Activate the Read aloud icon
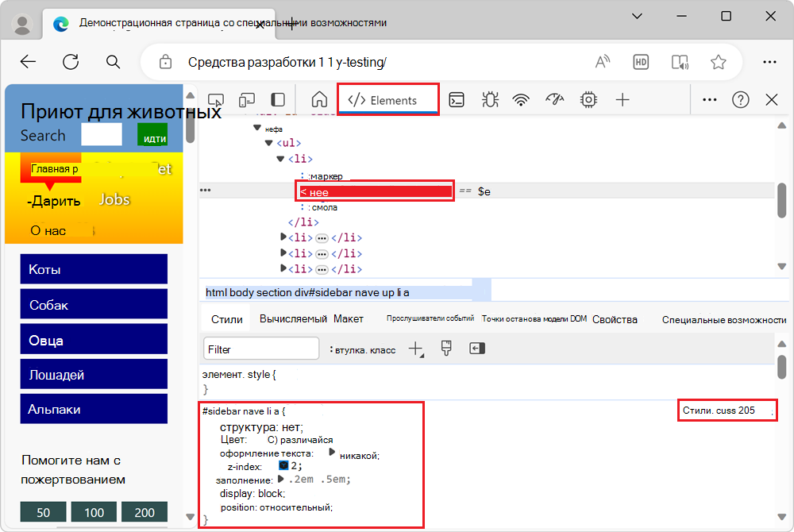This screenshot has height=532, width=794. pyautogui.click(x=603, y=62)
